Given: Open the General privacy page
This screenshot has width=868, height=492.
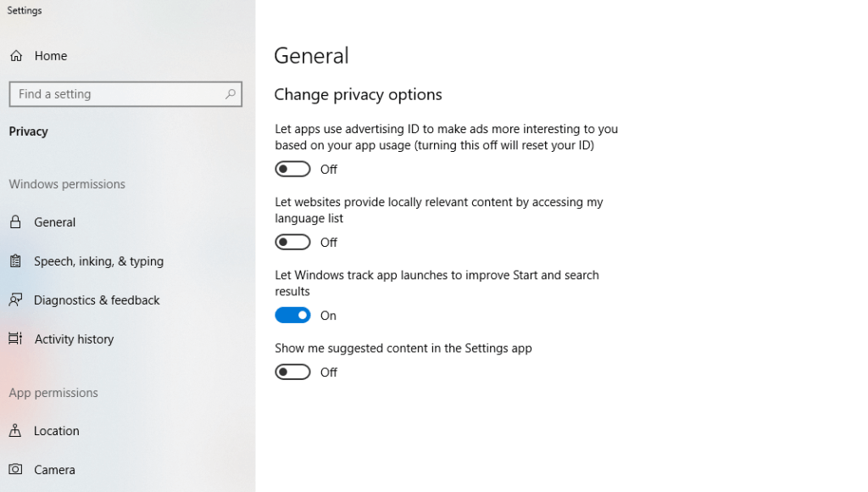Looking at the screenshot, I should click(55, 222).
